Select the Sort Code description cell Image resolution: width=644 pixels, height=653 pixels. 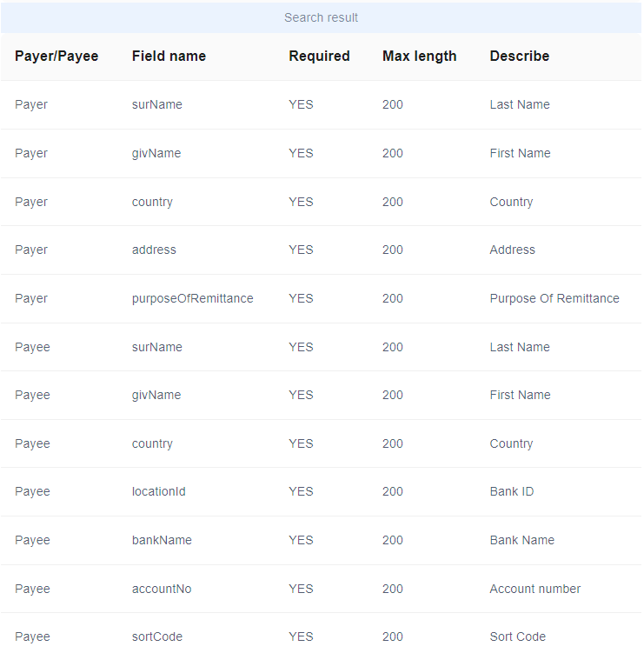click(x=517, y=637)
